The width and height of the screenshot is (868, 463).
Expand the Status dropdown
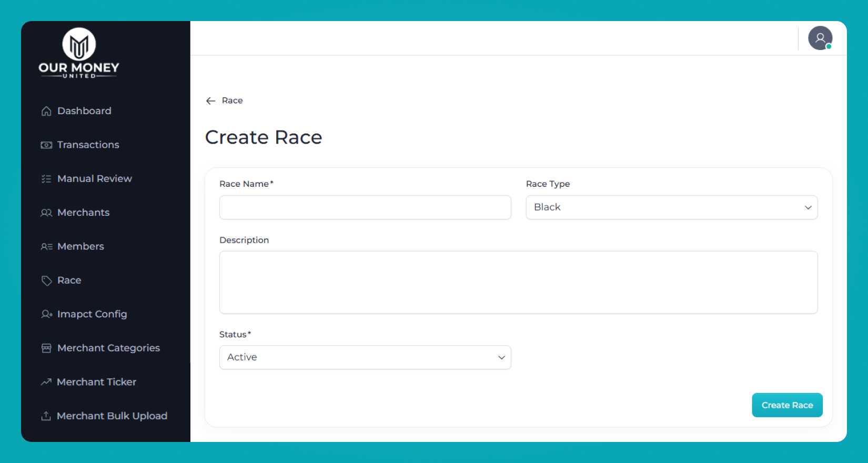tap(365, 357)
